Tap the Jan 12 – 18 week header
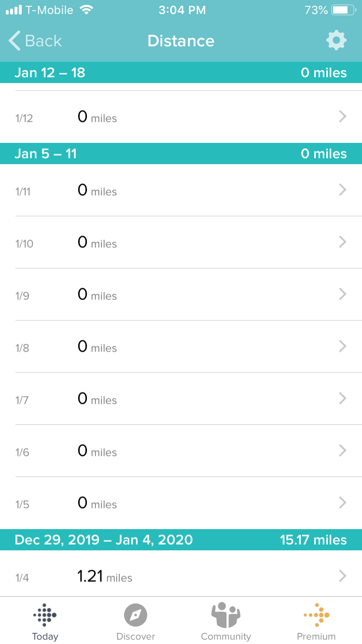The width and height of the screenshot is (362, 644). pos(50,72)
